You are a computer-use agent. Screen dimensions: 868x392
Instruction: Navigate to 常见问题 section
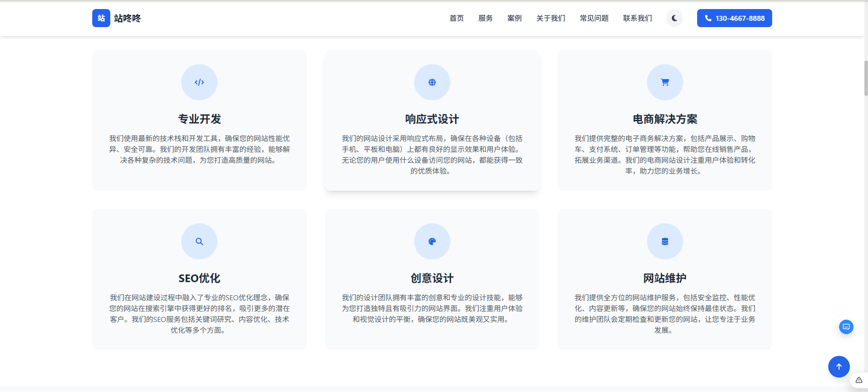coord(594,18)
